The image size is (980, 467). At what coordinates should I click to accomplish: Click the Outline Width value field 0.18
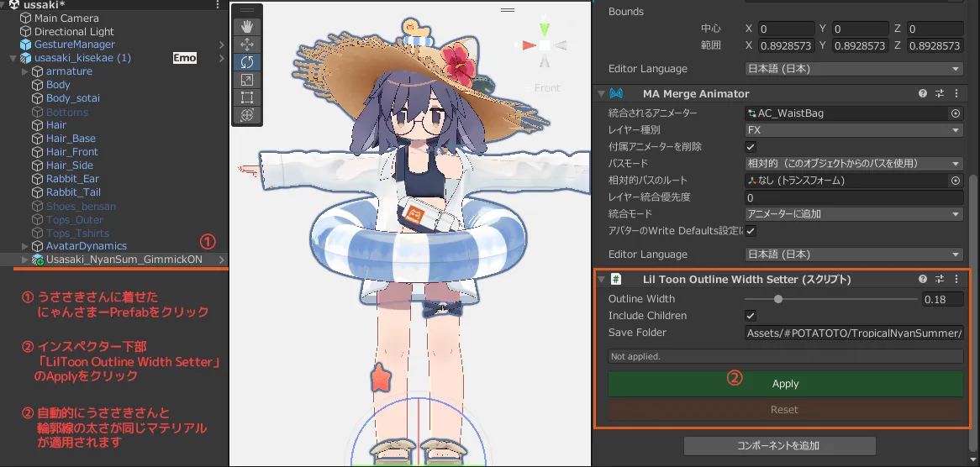[x=943, y=299]
